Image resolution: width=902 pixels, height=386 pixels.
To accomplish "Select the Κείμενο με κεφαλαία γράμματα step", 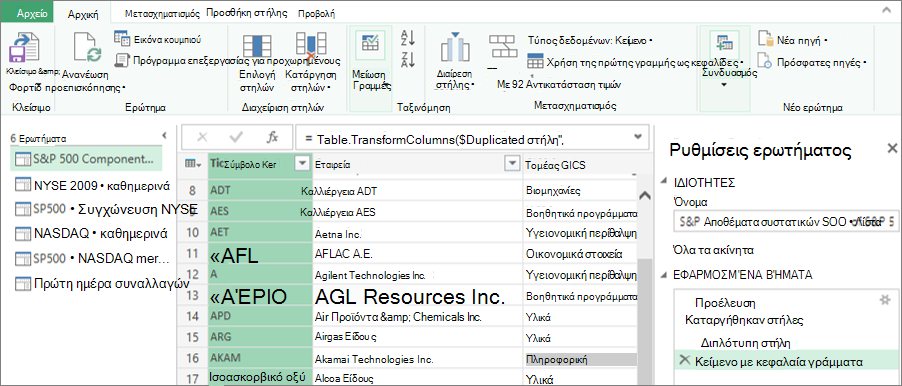I will (x=785, y=361).
